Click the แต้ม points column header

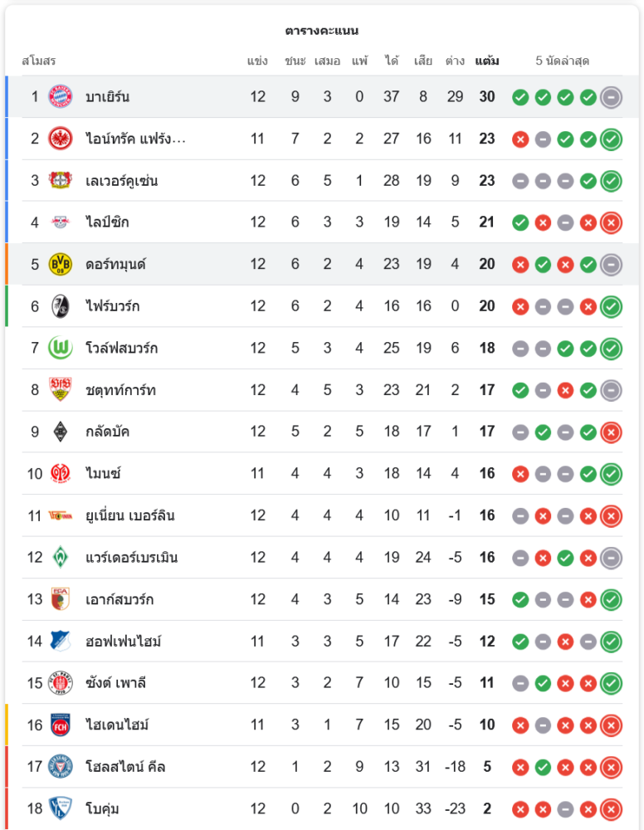coord(487,61)
